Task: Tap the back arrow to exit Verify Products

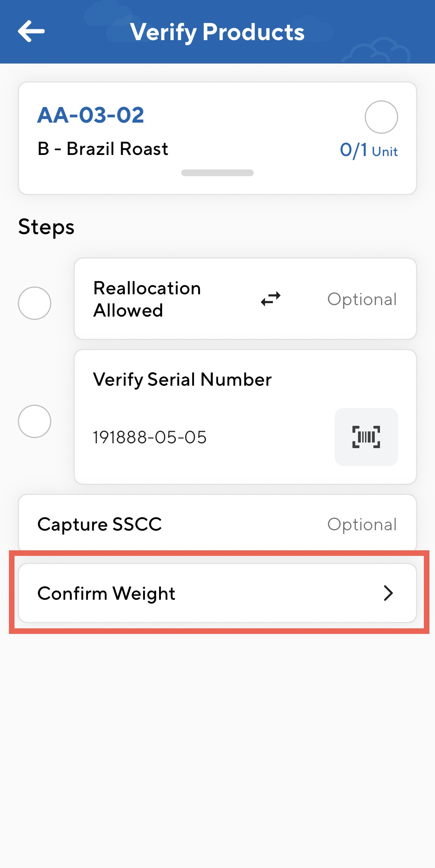Action: tap(30, 32)
